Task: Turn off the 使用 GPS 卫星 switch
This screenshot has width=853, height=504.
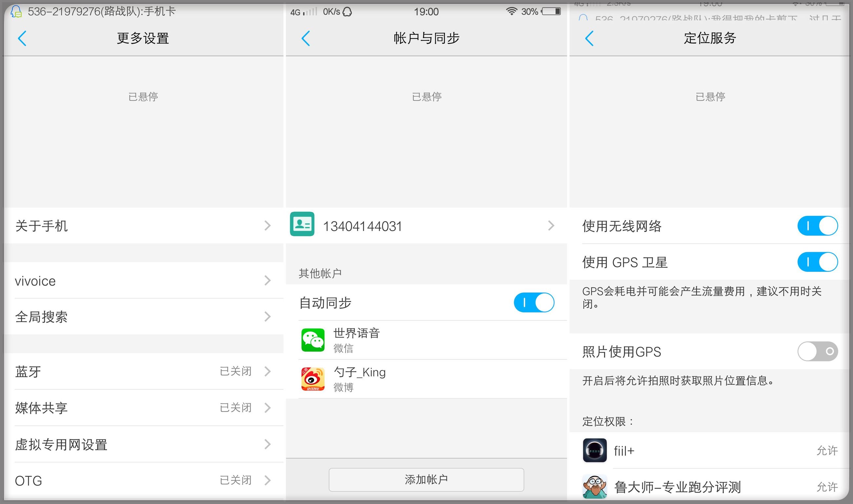Action: point(817,262)
